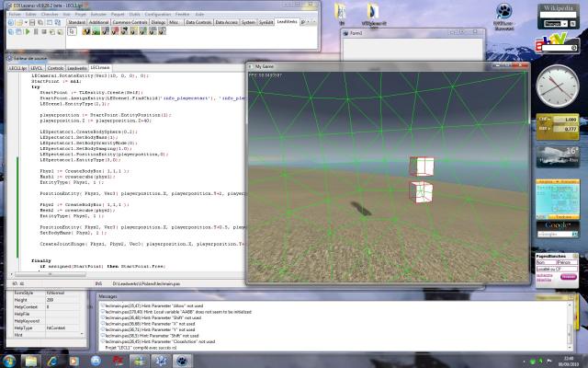Viewport: 588px width, 368px height.
Task: Click the weather gadget showing 16°
Action: 558,156
